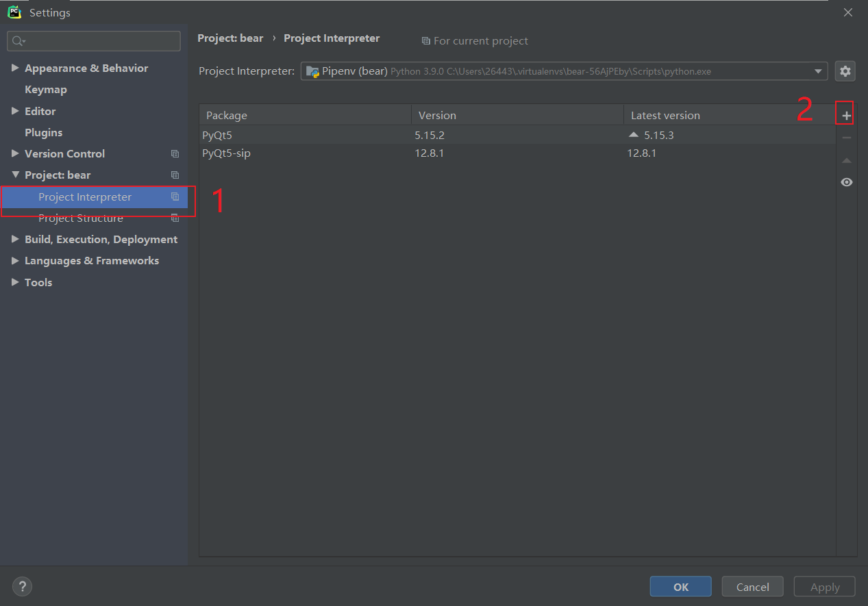Expand the Appearance & Behavior section
The height and width of the screenshot is (606, 868).
[x=15, y=68]
